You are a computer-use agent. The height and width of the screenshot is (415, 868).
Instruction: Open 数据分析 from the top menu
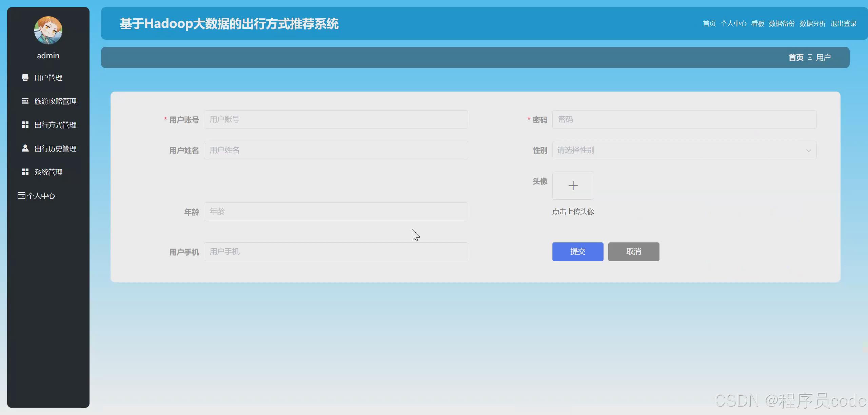[x=812, y=24]
